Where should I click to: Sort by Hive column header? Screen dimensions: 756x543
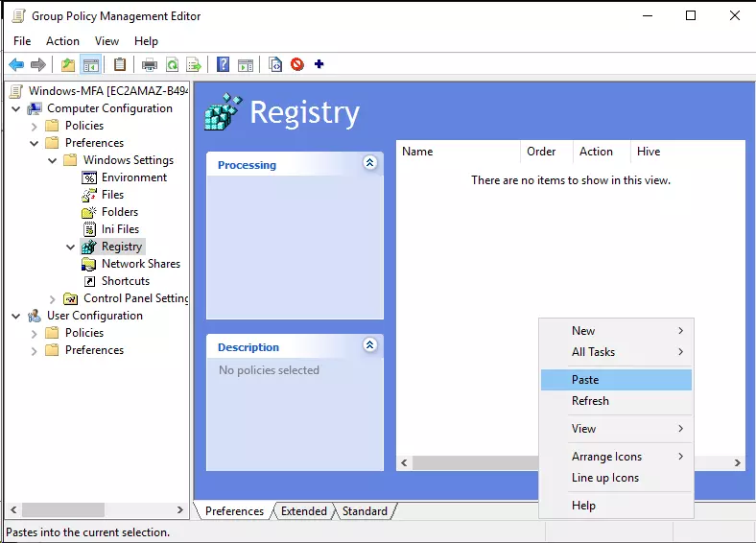pyautogui.click(x=688, y=152)
